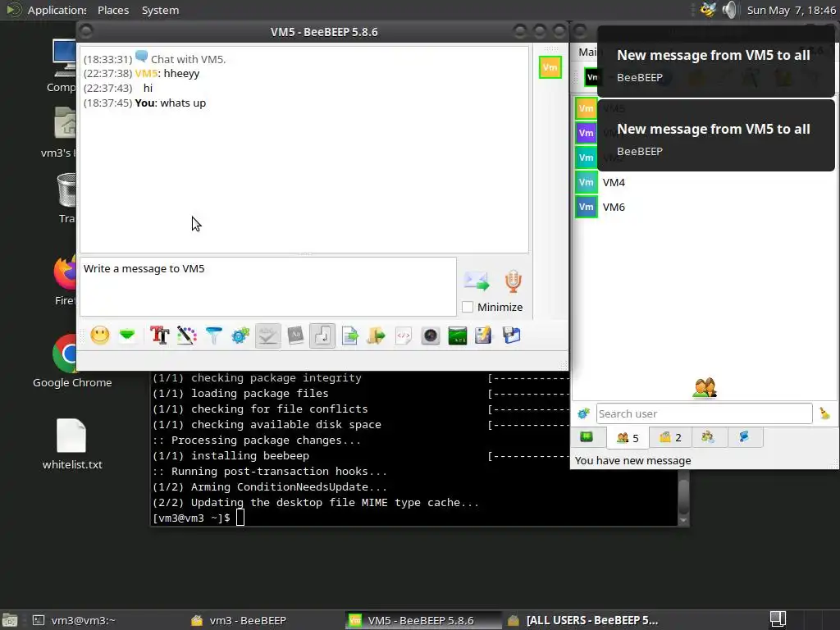This screenshot has height=630, width=840.
Task: Click the 'whats up' message text
Action: (183, 103)
